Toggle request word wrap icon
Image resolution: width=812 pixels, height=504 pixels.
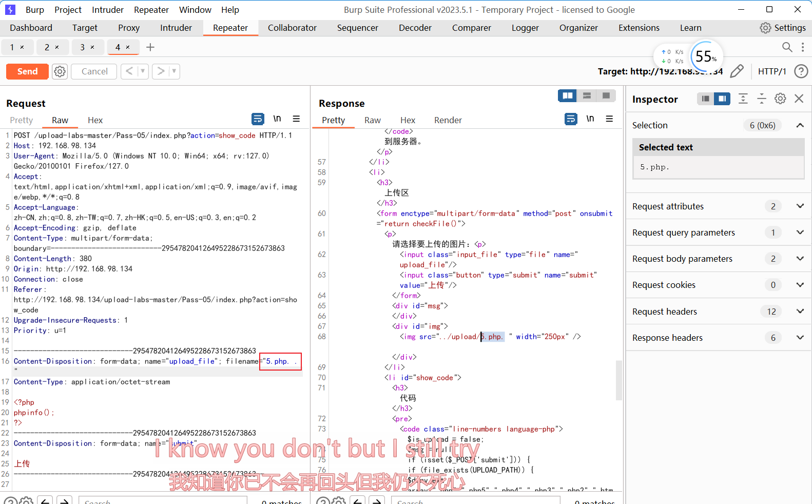click(x=258, y=119)
